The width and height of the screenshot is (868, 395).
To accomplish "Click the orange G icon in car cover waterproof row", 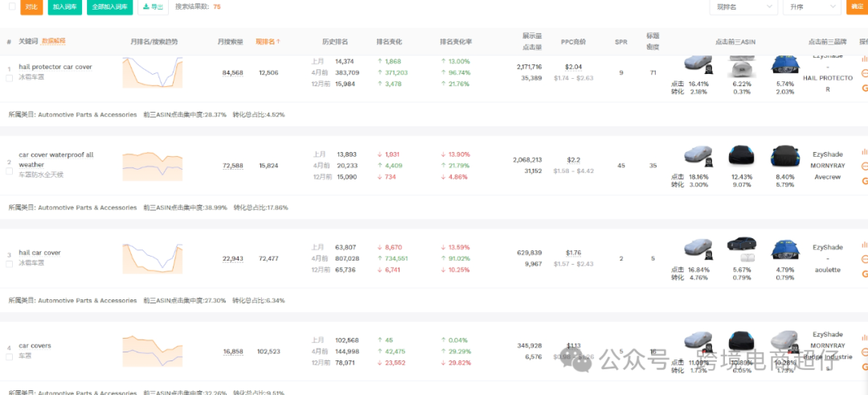I will pos(865,180).
